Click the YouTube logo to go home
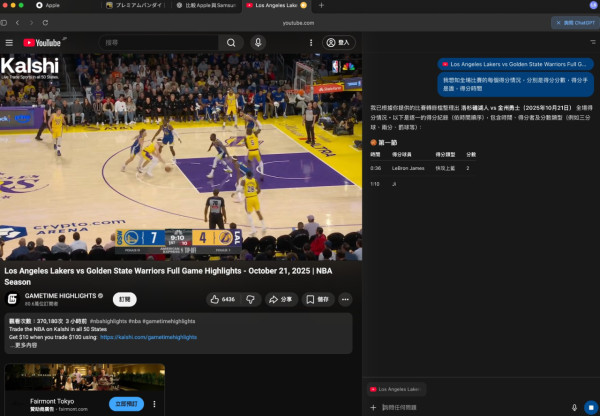Screen dimensions: 600x416 coord(41,43)
